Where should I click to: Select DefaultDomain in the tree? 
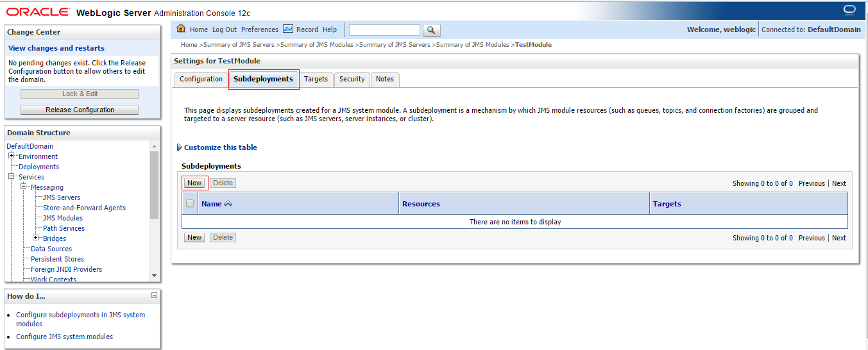[30, 146]
